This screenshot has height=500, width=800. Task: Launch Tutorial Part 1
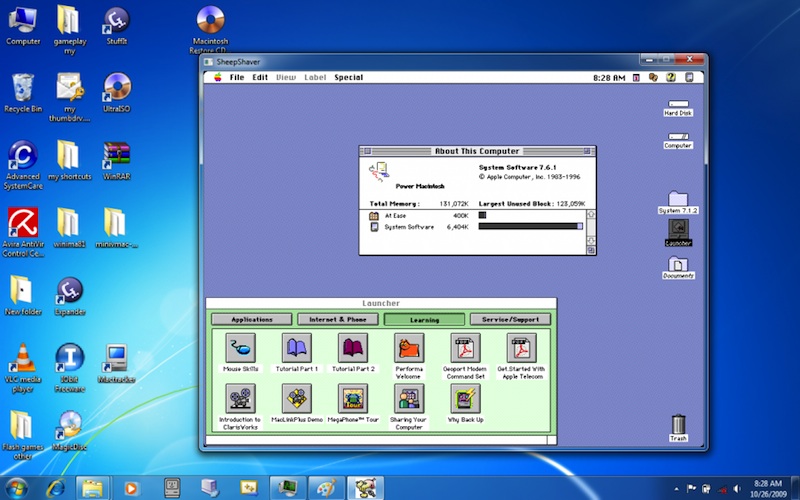[x=296, y=349]
